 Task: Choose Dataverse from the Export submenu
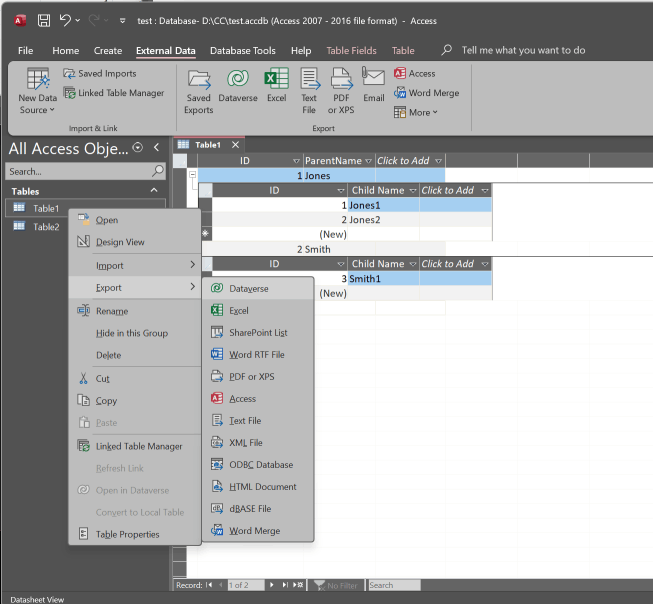(x=258, y=288)
